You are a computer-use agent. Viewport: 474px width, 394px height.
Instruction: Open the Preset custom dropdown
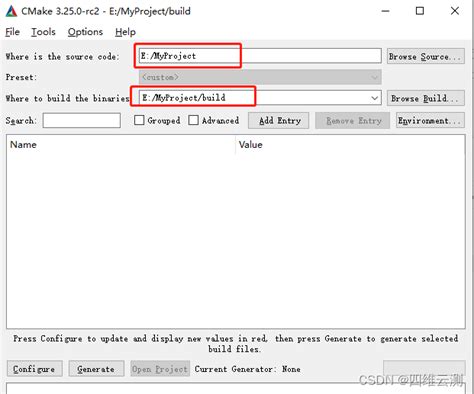(260, 77)
